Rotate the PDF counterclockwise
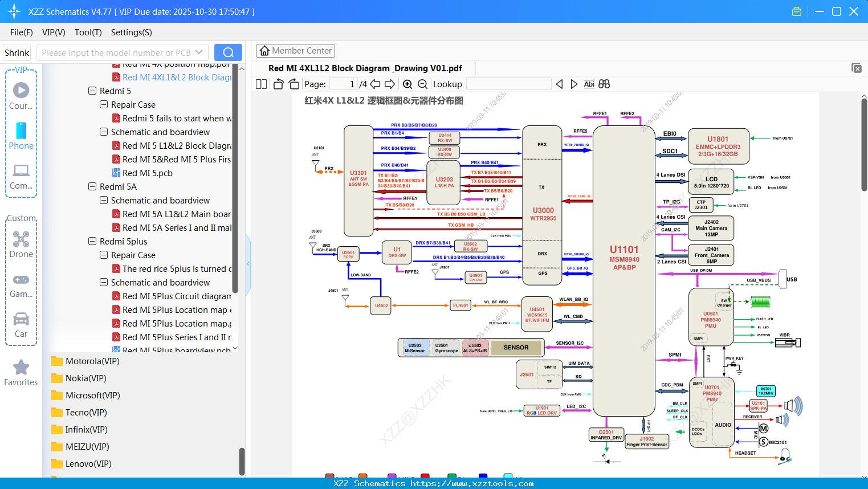The image size is (868, 489). pyautogui.click(x=278, y=84)
